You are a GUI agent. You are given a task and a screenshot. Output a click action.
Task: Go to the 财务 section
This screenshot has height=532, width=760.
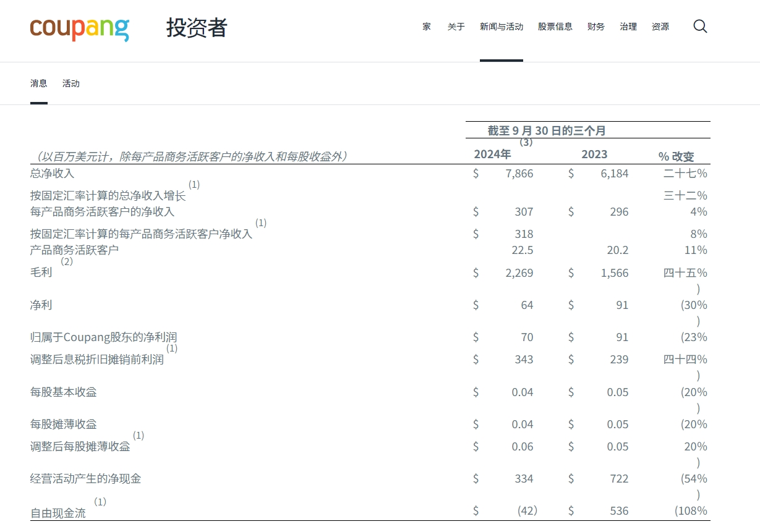[596, 27]
